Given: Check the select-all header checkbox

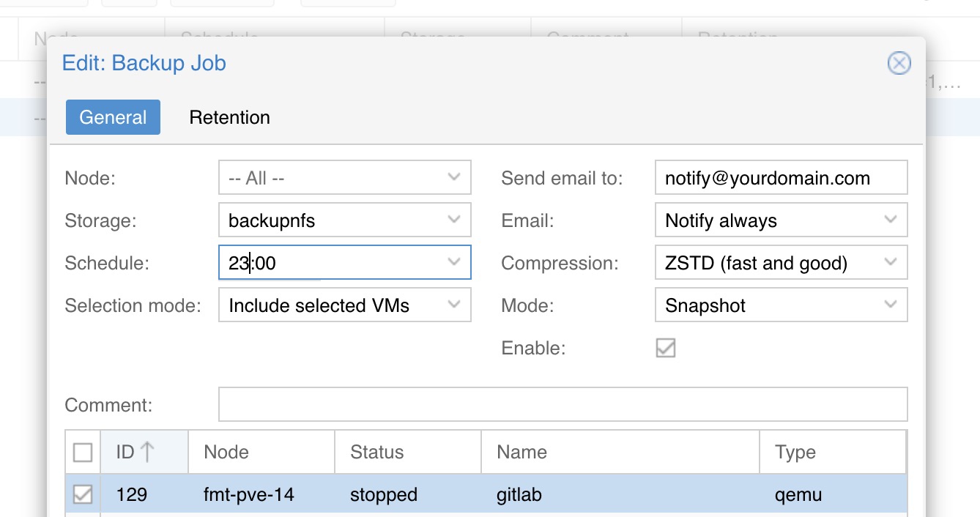Looking at the screenshot, I should 83,453.
